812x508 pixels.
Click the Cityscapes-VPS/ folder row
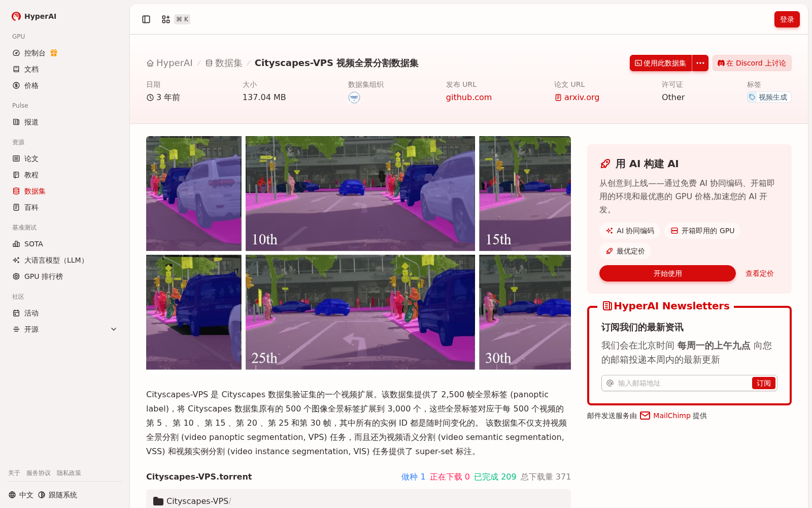pos(358,500)
